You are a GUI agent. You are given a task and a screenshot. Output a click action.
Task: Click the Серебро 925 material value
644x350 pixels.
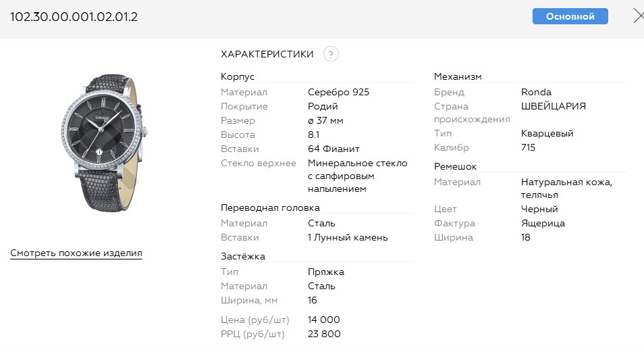point(339,93)
